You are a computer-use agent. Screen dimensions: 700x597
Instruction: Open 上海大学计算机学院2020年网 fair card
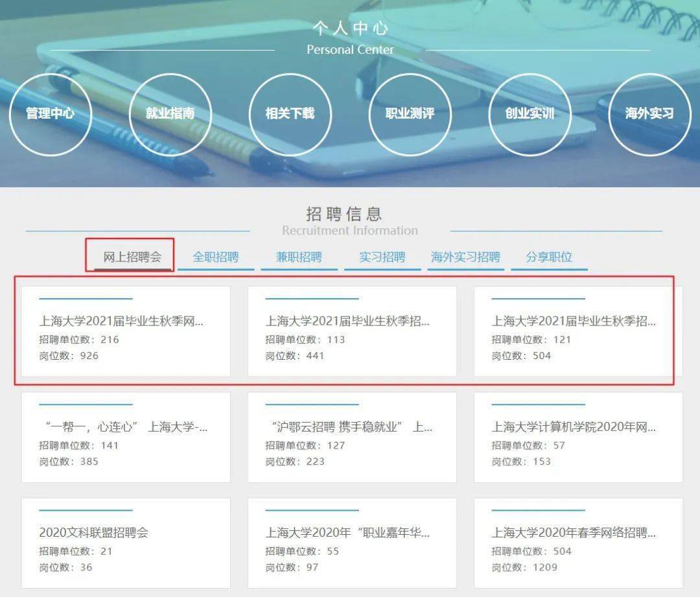click(578, 437)
